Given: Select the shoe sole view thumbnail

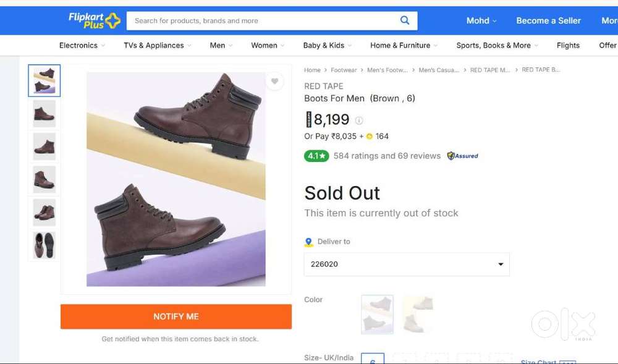Looking at the screenshot, I should (44, 245).
